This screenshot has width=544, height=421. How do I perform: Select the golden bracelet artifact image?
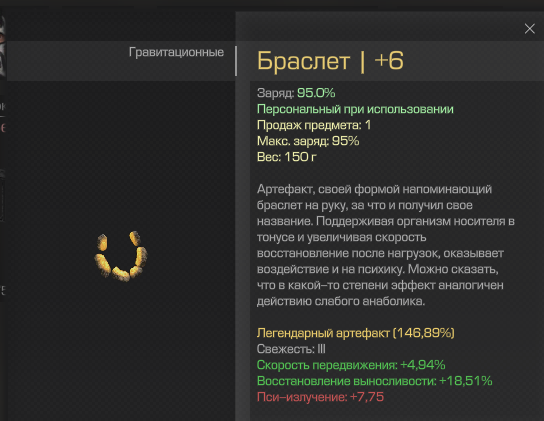[x=121, y=256]
